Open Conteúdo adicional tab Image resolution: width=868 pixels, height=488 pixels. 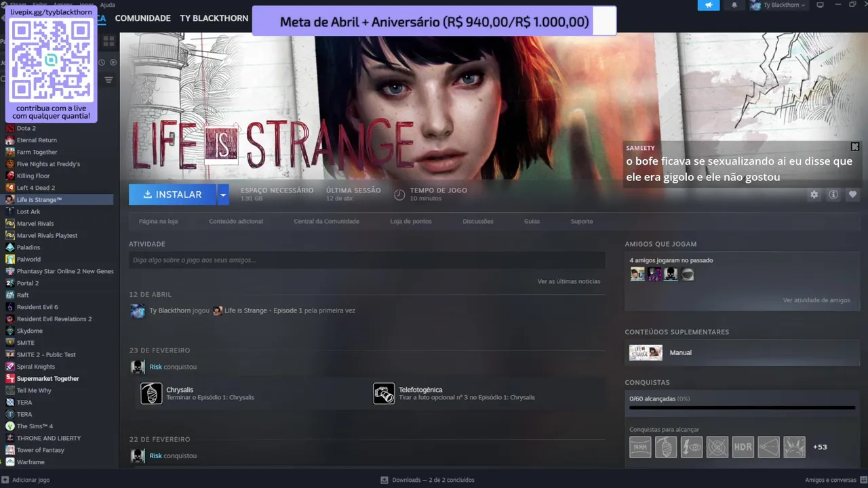tap(236, 222)
